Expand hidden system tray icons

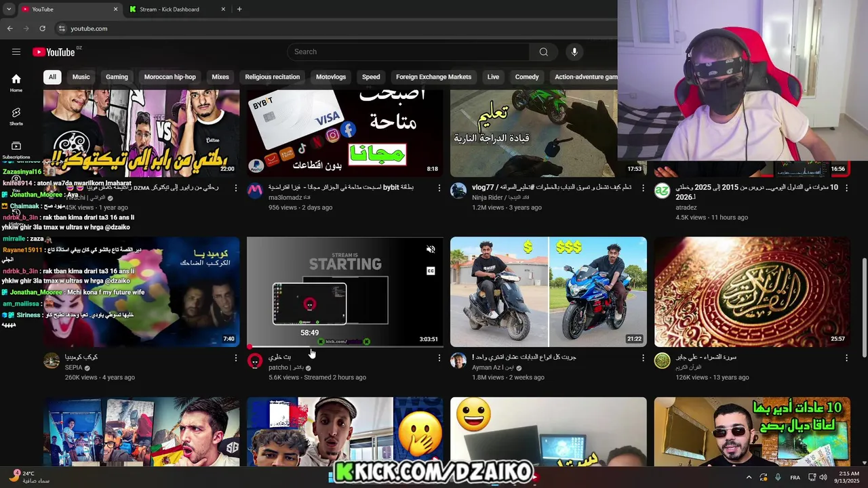[749, 477]
